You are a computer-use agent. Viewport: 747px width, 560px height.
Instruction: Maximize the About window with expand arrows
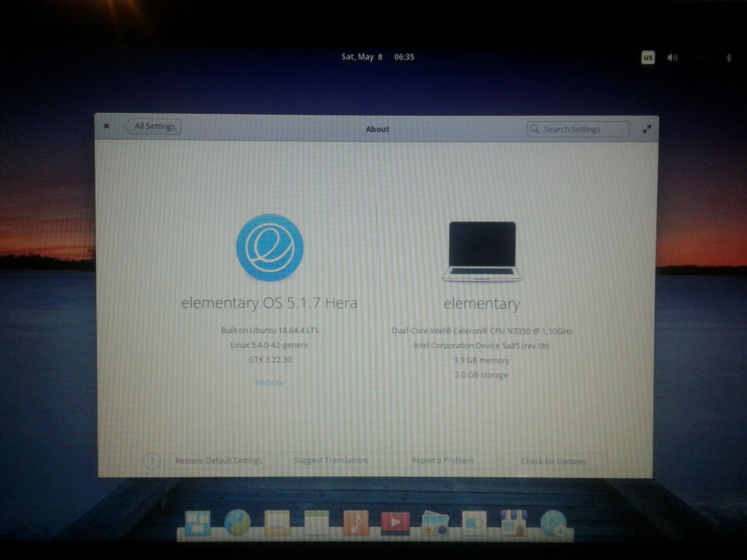pos(647,129)
